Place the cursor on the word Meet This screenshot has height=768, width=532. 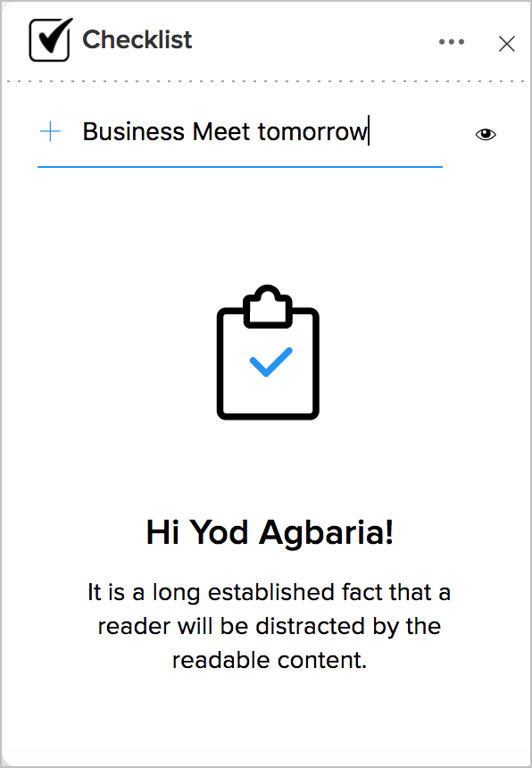221,132
